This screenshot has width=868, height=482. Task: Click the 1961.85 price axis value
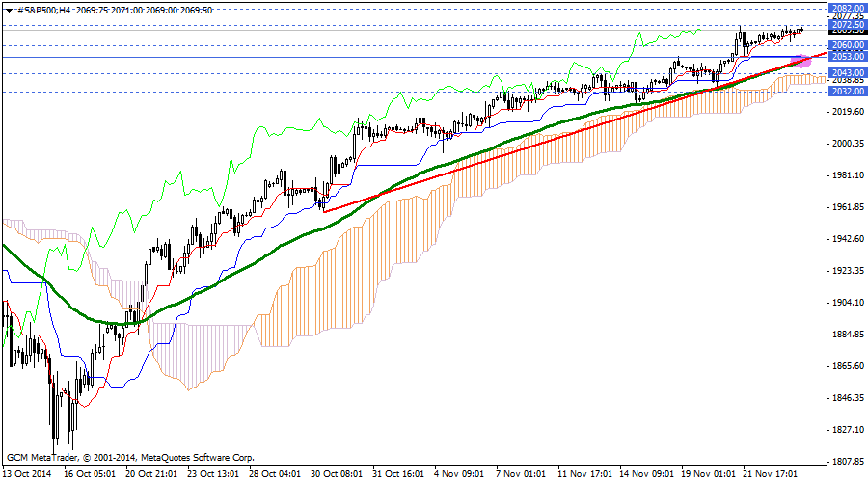coord(848,207)
